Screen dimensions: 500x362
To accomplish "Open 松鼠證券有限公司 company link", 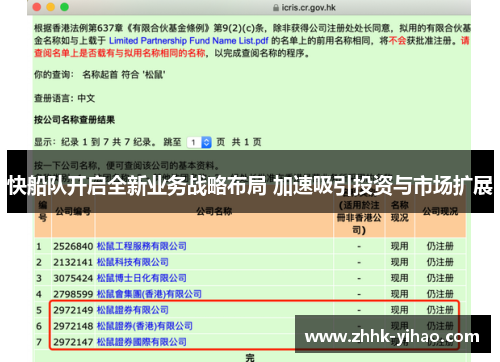I will tap(132, 310).
